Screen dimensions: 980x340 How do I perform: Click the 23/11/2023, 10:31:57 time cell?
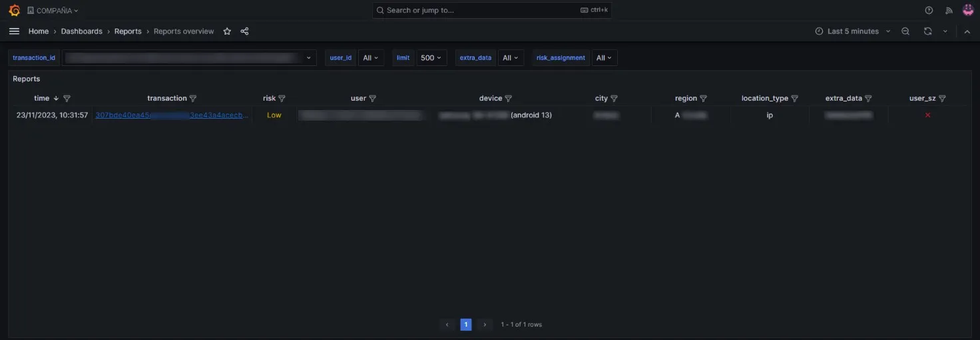[52, 115]
